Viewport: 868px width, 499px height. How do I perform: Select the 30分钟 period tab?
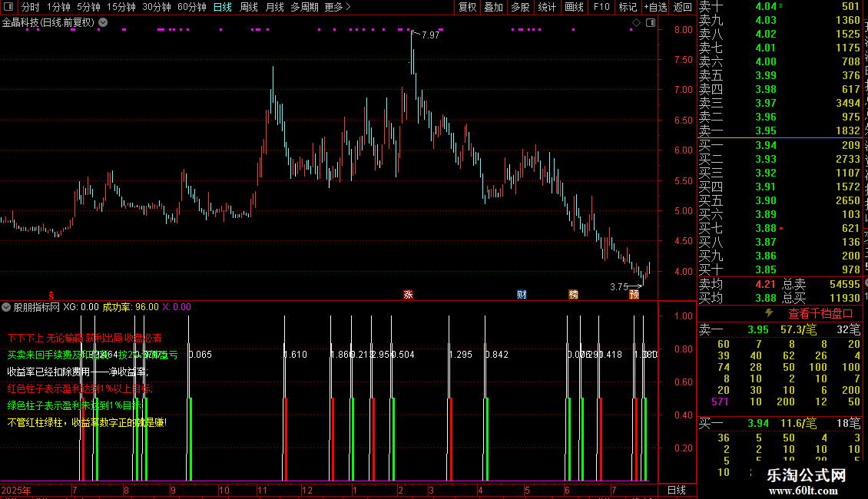coord(157,7)
